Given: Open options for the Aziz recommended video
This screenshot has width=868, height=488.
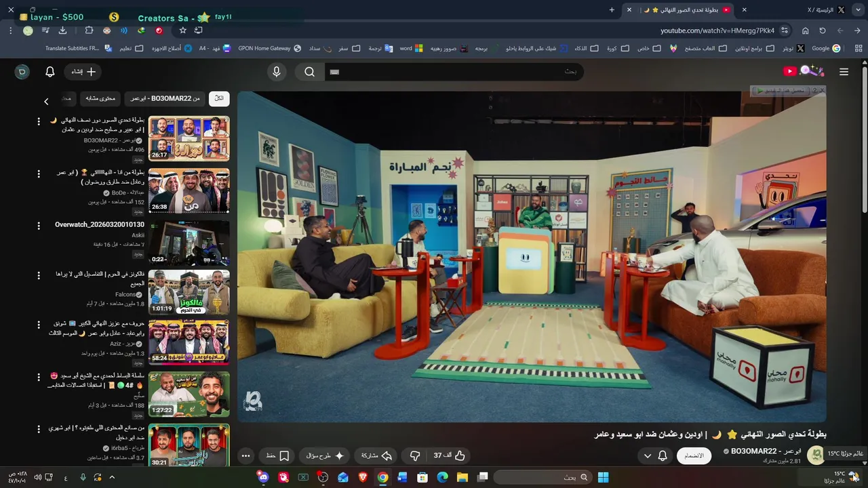Looking at the screenshot, I should click(x=39, y=325).
